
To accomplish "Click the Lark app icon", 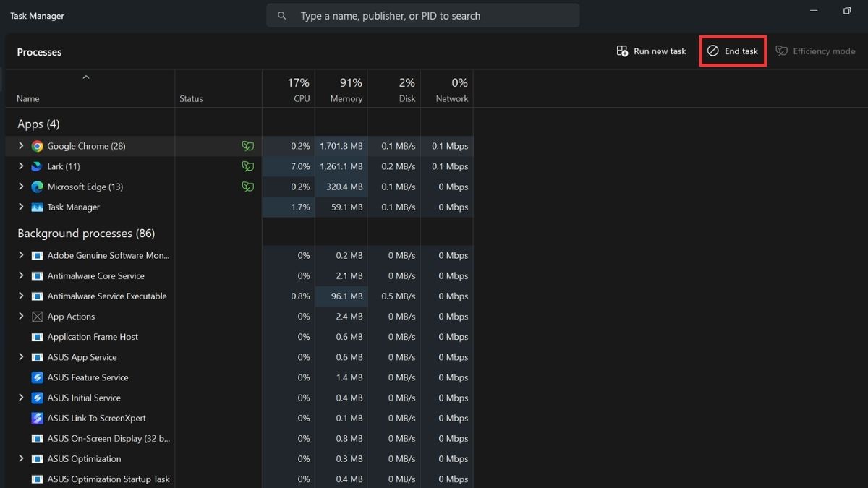I will tap(37, 166).
